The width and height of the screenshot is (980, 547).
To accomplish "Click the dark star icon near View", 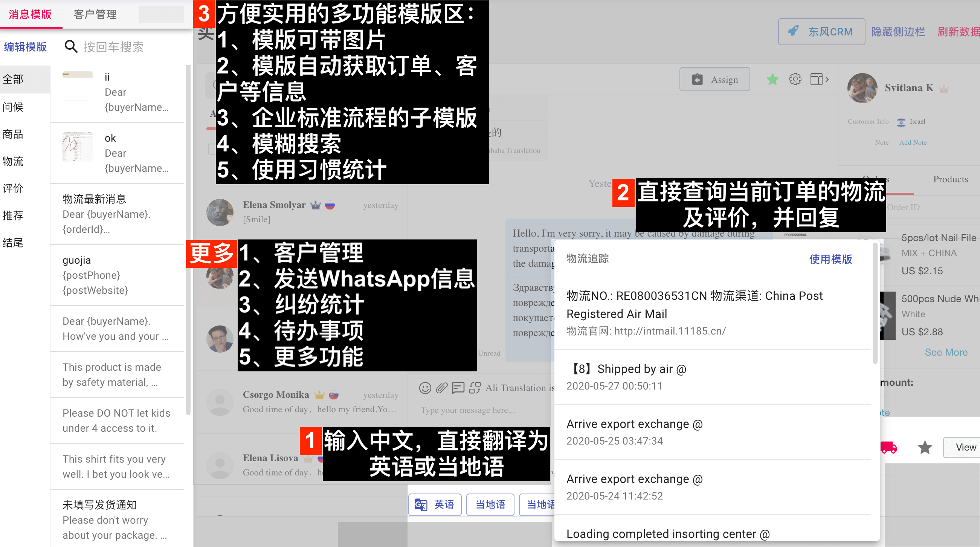I will [925, 448].
